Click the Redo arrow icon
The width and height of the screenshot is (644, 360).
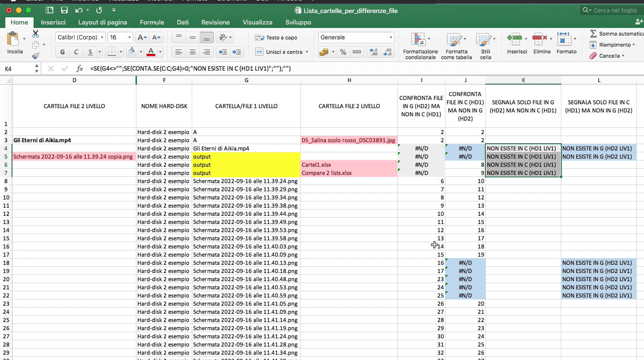99,10
